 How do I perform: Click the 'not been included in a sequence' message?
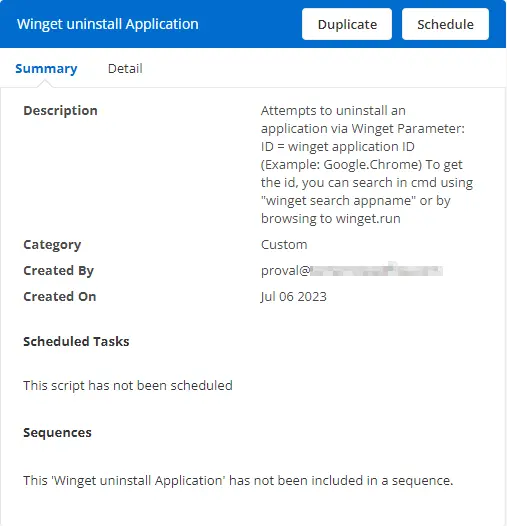[x=238, y=480]
